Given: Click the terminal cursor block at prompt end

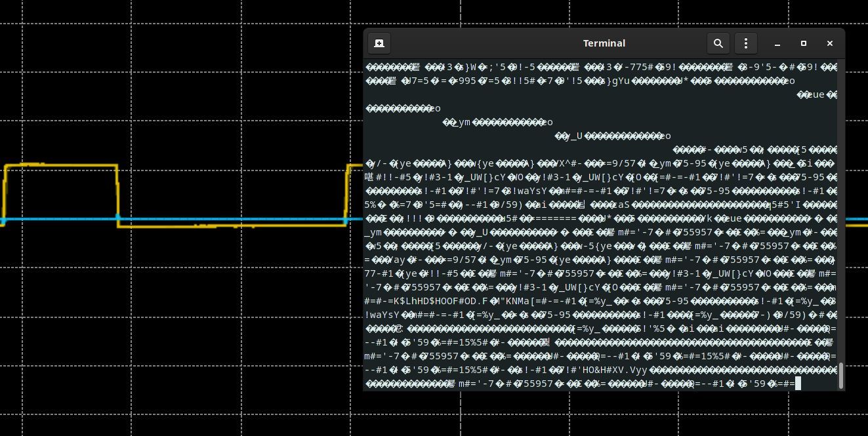Looking at the screenshot, I should click(798, 384).
